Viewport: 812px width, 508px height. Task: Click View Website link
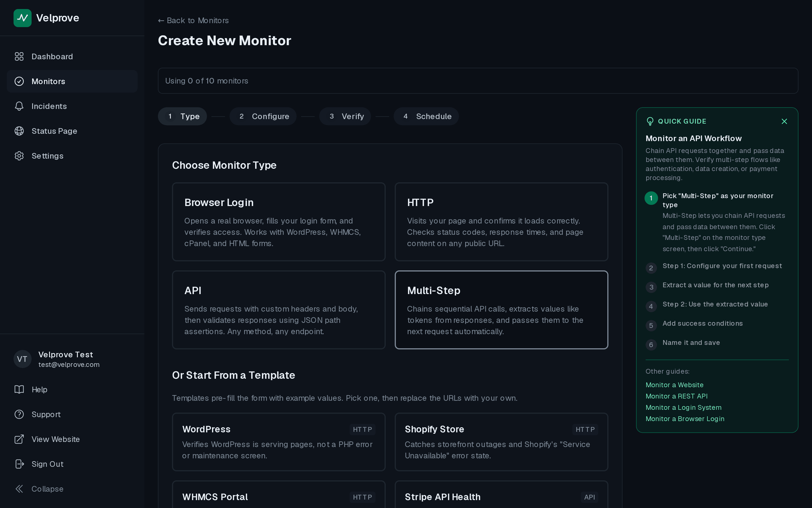pyautogui.click(x=72, y=439)
